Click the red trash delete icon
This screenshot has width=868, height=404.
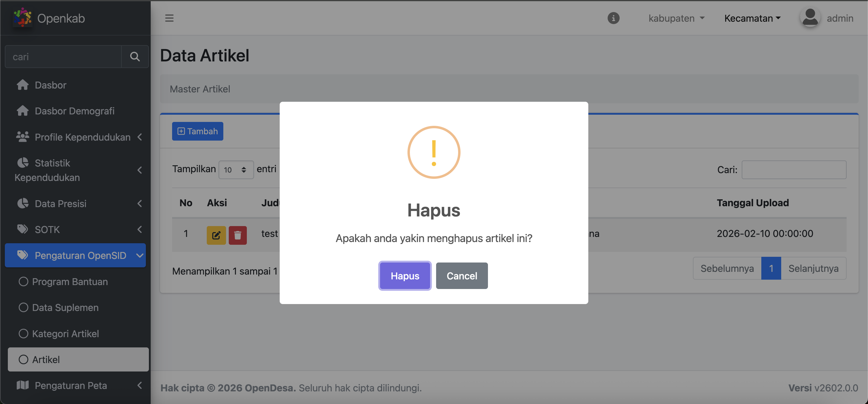237,235
